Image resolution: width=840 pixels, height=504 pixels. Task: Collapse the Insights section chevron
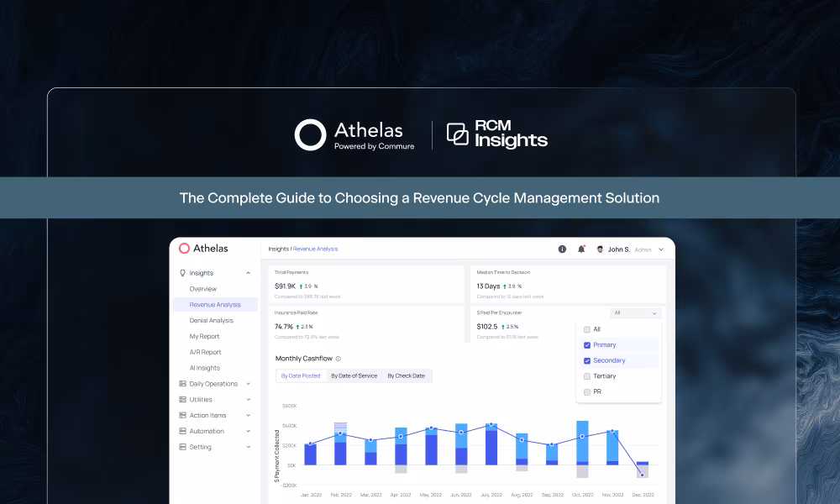tap(248, 273)
